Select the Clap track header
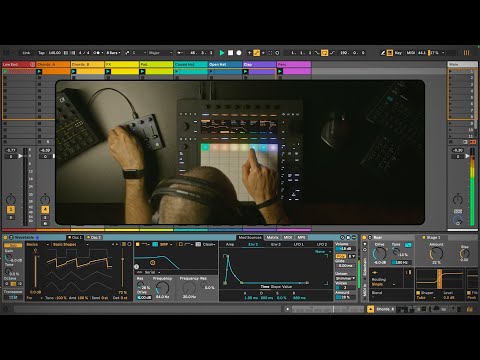 [259, 64]
